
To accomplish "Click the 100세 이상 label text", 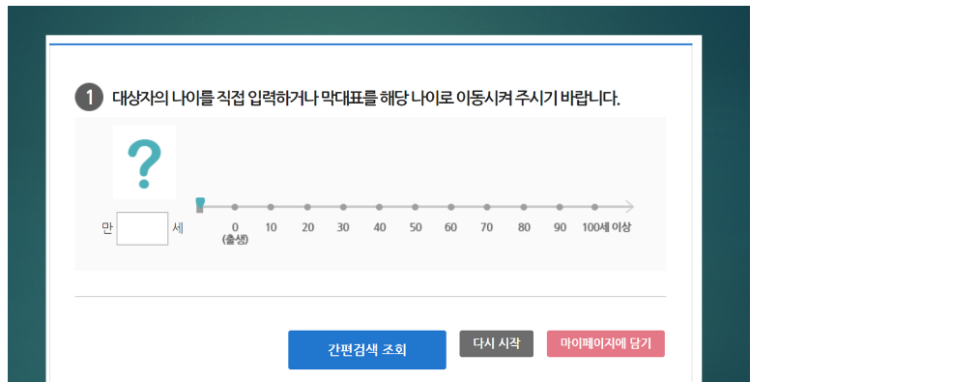I will [606, 227].
